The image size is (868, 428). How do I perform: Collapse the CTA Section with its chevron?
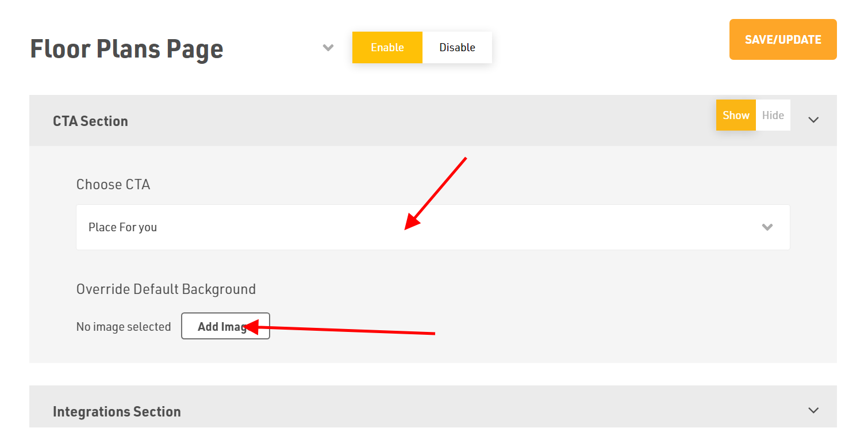click(x=813, y=120)
